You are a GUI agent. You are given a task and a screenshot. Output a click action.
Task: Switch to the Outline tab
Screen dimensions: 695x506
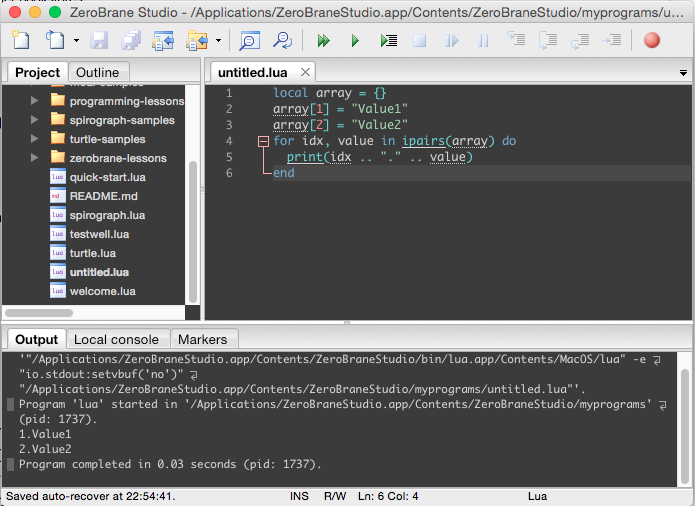[x=98, y=72]
